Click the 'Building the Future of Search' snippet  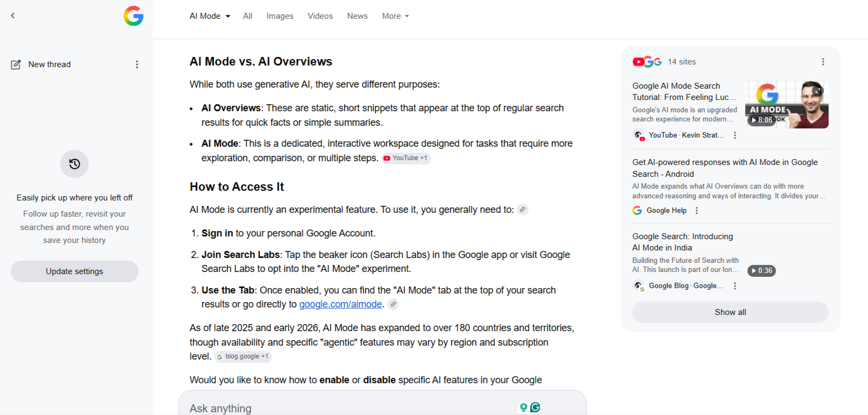(686, 265)
